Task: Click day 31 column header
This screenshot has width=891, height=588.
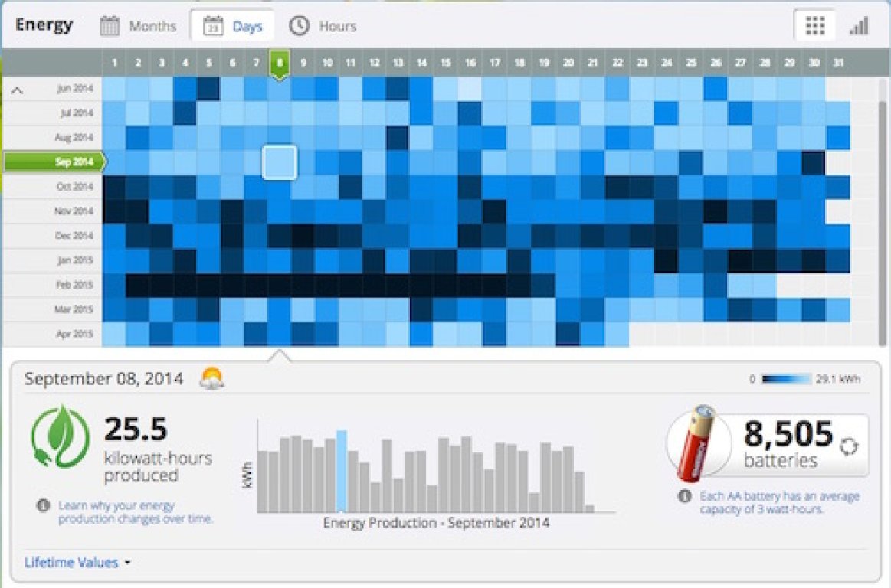Action: click(x=838, y=63)
